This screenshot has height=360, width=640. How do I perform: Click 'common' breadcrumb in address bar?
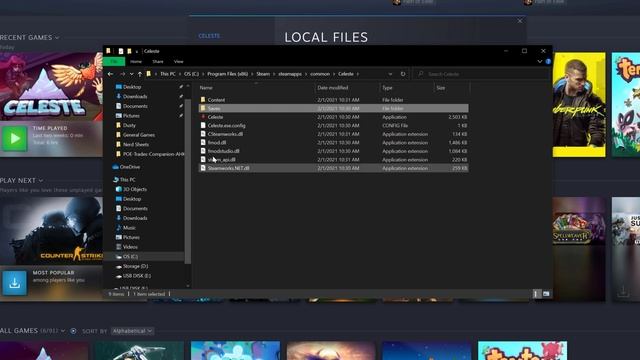pos(320,74)
